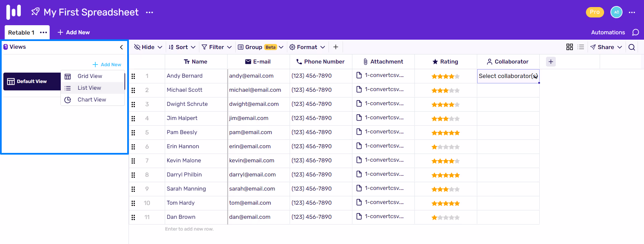
Task: Click Collaborator column header
Action: click(508, 62)
